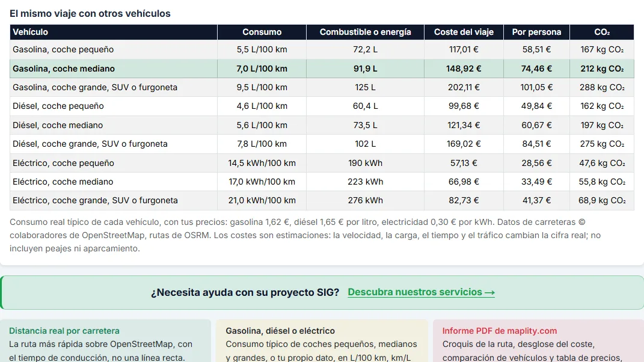Click the 202,11 € trip cost cell
The height and width of the screenshot is (362, 644).
[464, 88]
